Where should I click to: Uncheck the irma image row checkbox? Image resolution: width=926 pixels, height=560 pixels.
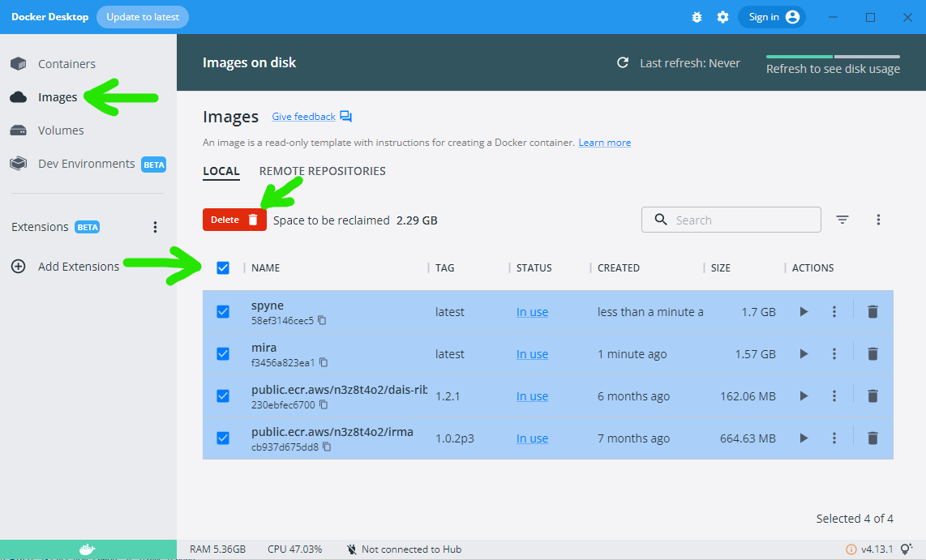coord(223,438)
